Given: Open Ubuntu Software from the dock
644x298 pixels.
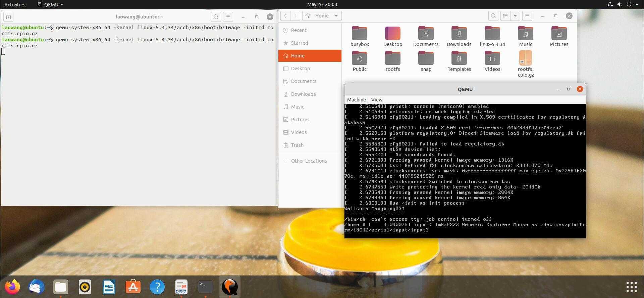Looking at the screenshot, I should coord(133,287).
